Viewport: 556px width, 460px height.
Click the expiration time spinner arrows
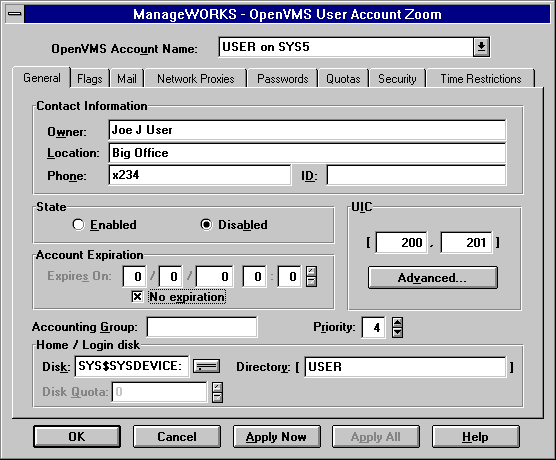tap(311, 276)
